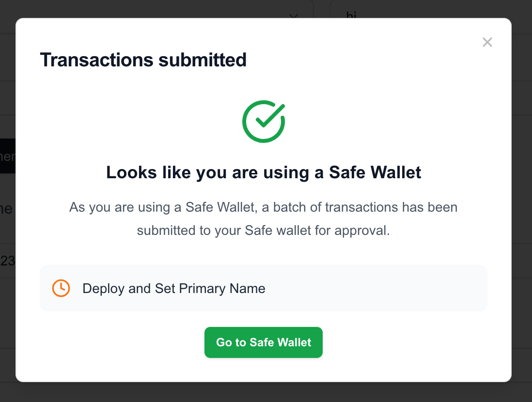
Task: Expand the dimmed dropdown chevron above dialog
Action: pyautogui.click(x=294, y=15)
